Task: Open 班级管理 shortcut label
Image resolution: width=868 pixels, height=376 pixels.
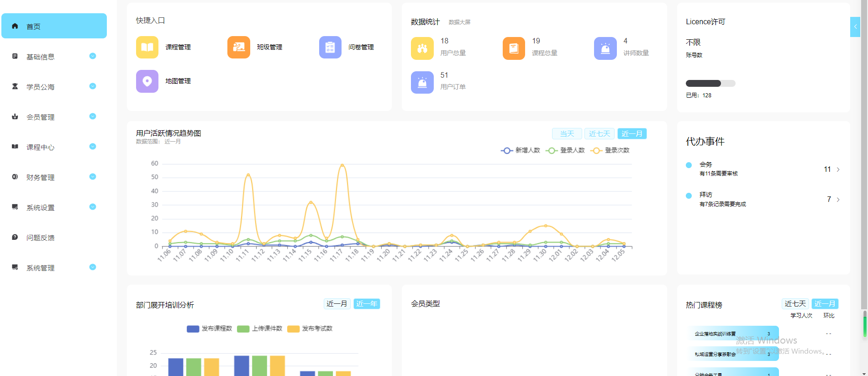Action: click(x=269, y=47)
